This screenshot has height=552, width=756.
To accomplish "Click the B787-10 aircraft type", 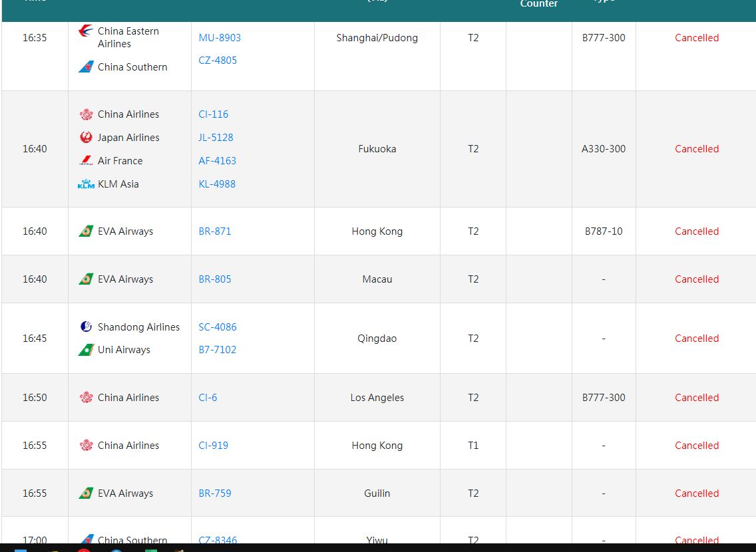I will (603, 231).
